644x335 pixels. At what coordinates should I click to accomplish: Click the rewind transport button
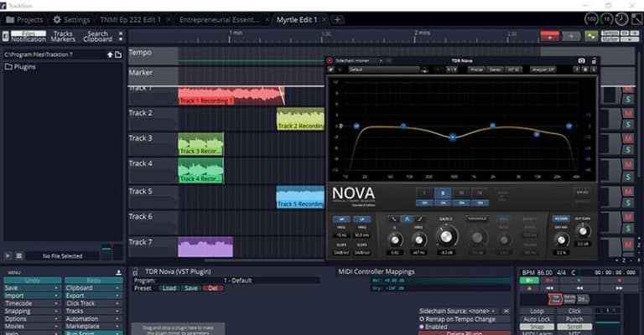pyautogui.click(x=579, y=288)
